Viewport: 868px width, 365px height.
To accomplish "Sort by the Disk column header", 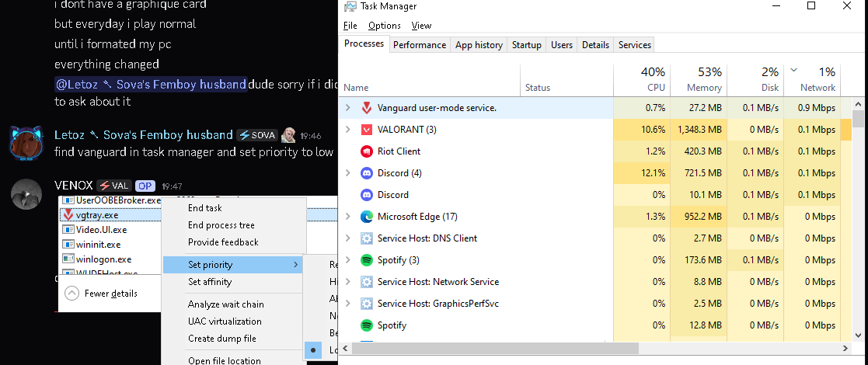I will point(755,80).
